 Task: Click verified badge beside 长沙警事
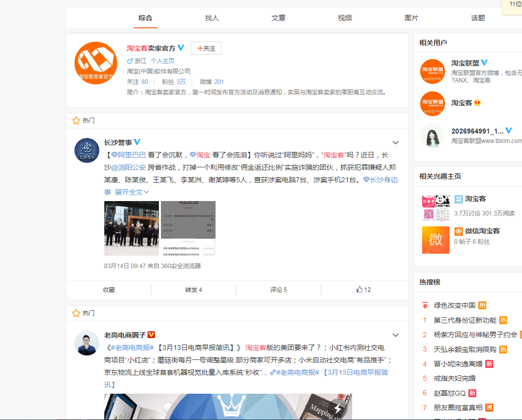[x=137, y=142]
